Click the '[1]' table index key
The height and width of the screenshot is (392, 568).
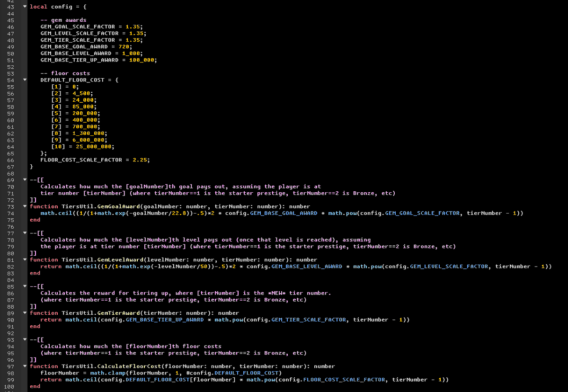(x=56, y=87)
